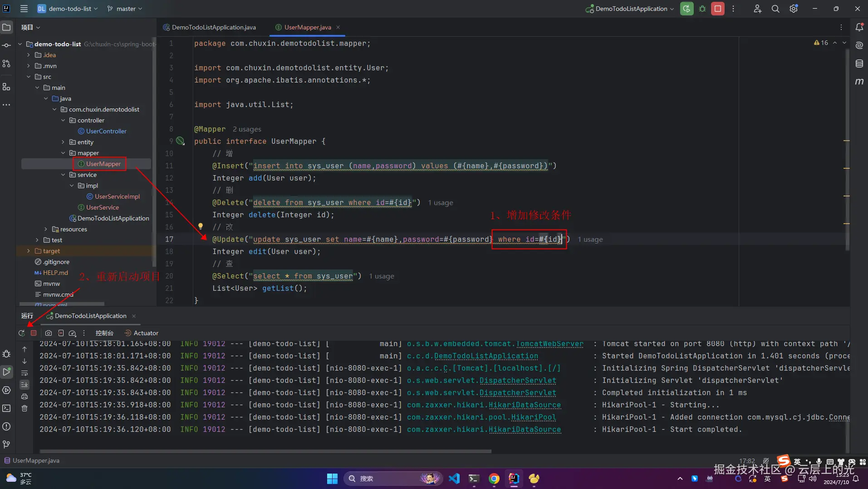Open the Services tool window icon

tap(6, 390)
